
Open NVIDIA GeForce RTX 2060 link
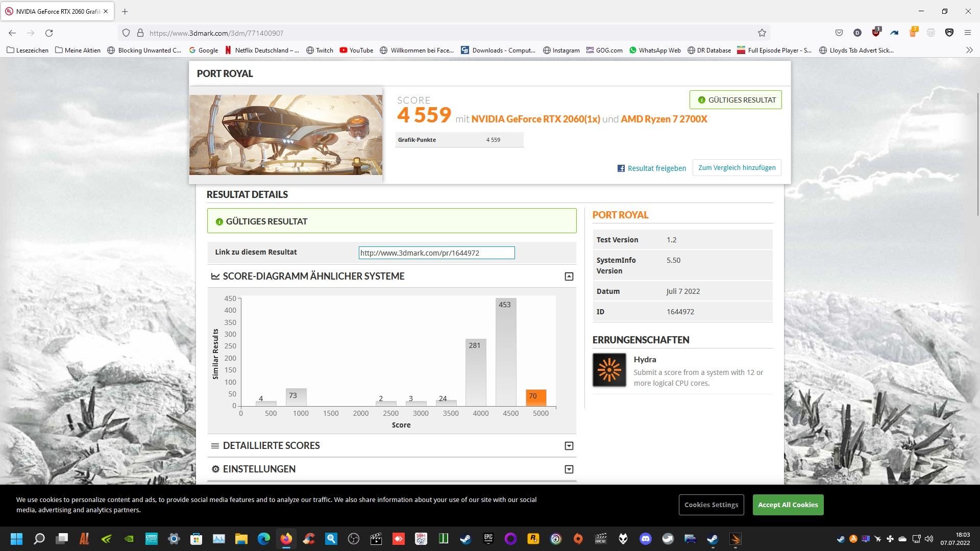point(535,119)
